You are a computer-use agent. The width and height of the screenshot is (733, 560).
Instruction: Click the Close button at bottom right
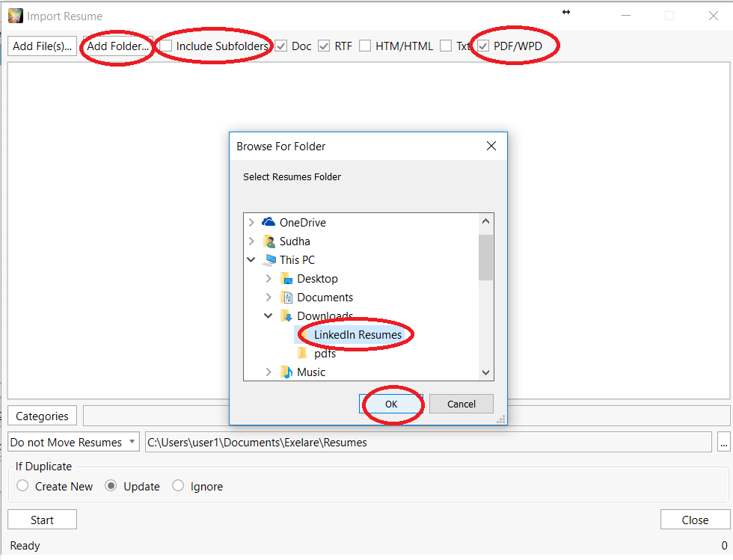[695, 520]
